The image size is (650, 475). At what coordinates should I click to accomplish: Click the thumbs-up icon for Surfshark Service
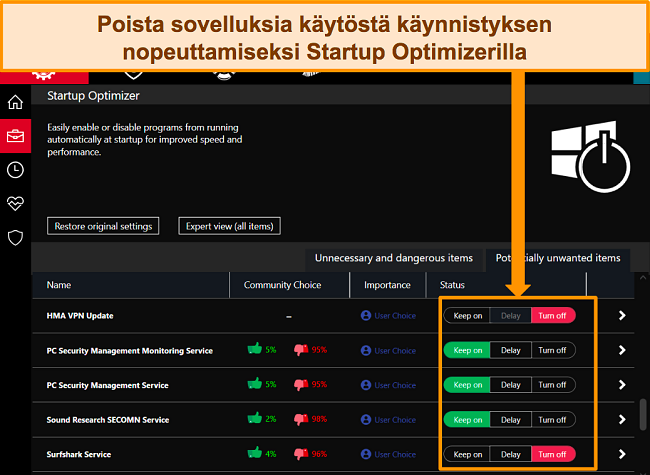[255, 453]
